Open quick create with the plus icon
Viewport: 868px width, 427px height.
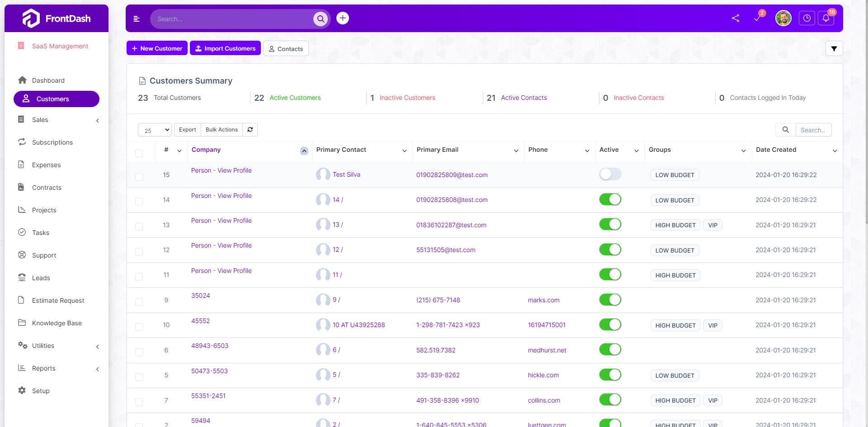pyautogui.click(x=343, y=18)
